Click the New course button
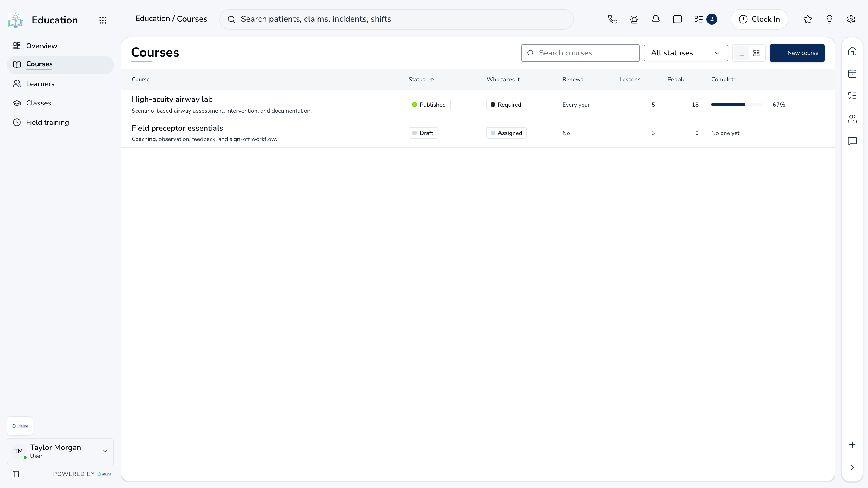 (x=797, y=53)
